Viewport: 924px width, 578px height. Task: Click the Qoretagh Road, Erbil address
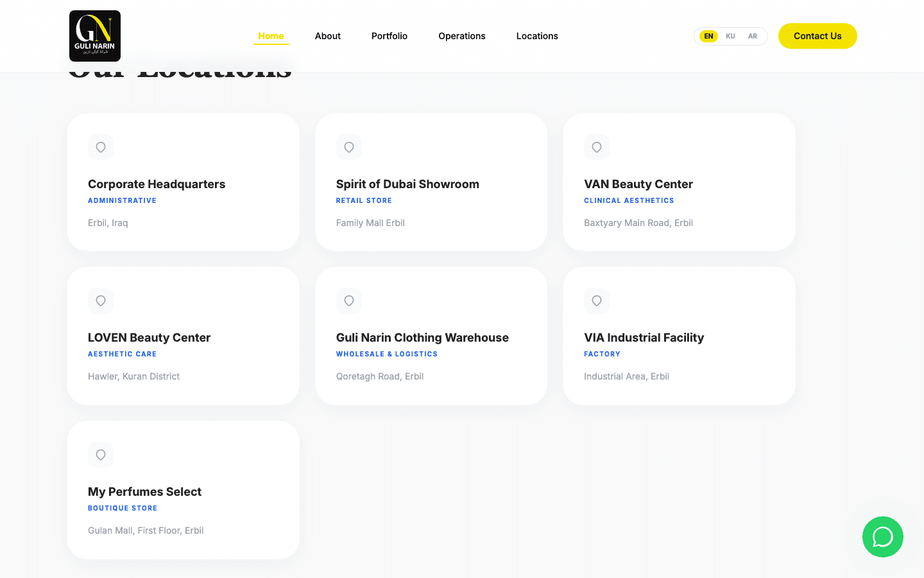(x=380, y=376)
